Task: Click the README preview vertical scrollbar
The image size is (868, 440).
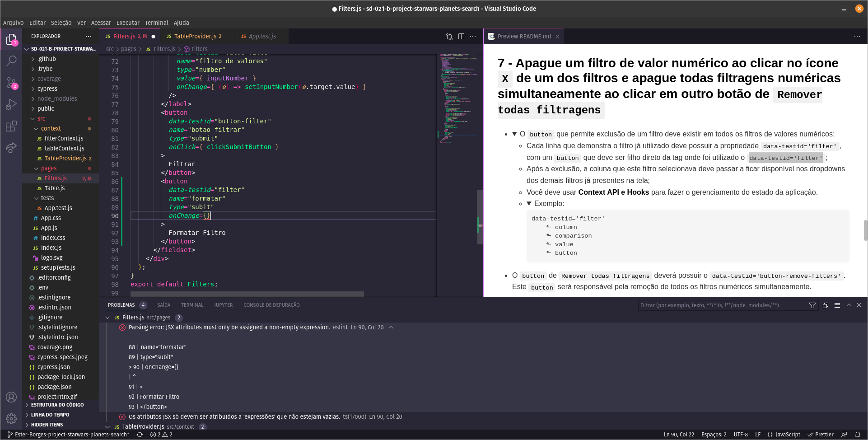Action: pos(865,230)
